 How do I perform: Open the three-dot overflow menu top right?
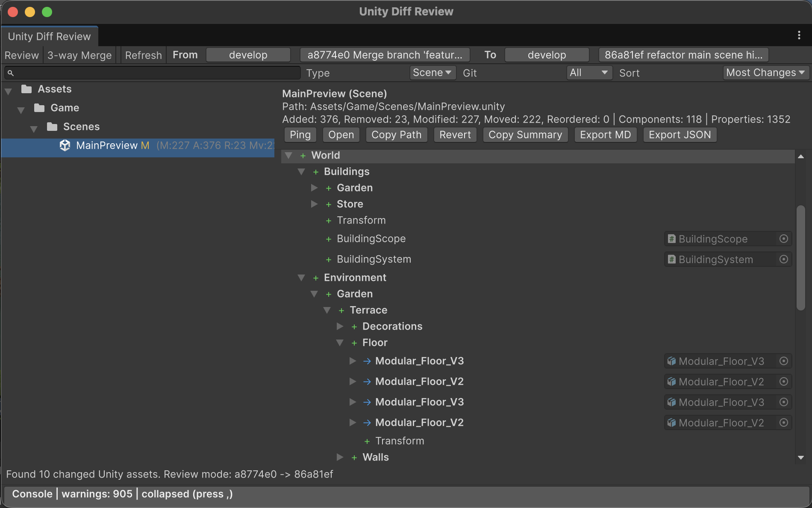tap(799, 35)
